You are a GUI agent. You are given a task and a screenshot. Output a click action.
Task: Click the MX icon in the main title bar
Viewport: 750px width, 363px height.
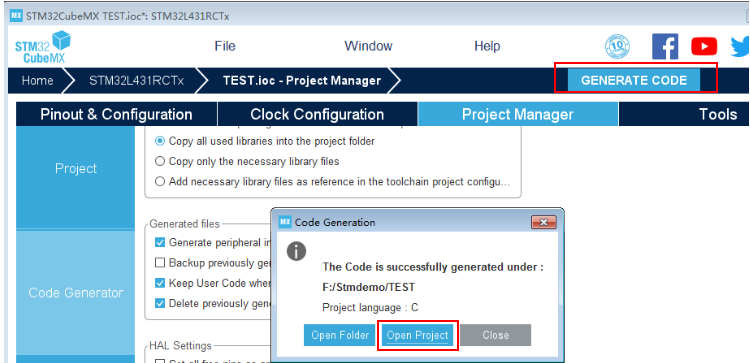coord(16,16)
